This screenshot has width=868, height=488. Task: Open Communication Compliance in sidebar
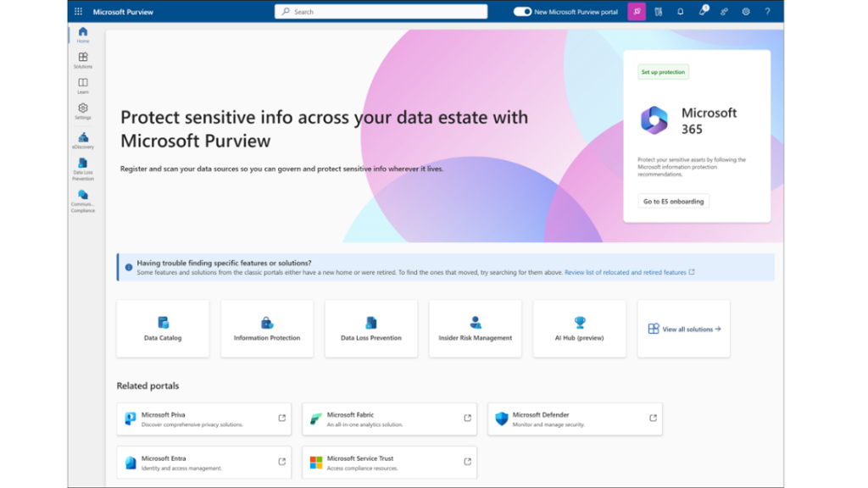coord(82,202)
